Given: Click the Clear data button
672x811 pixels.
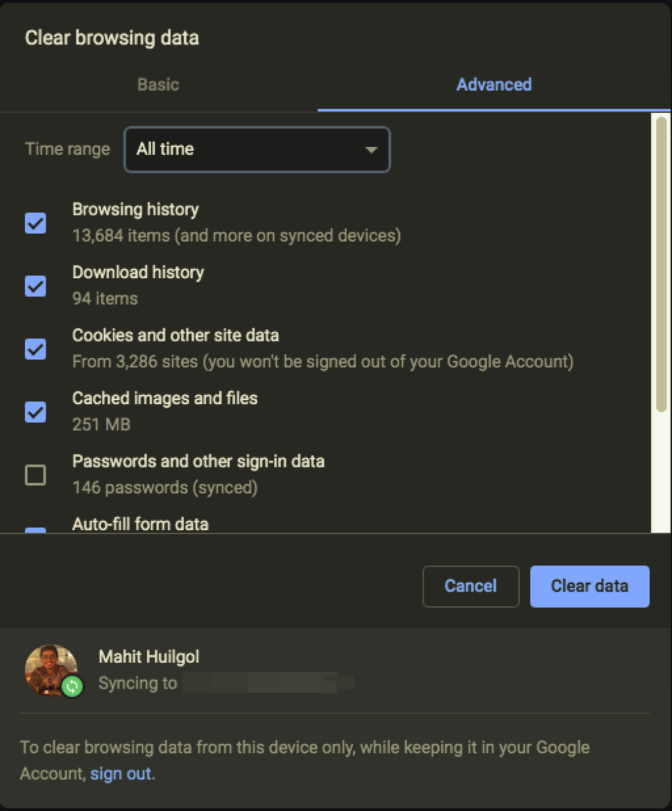Looking at the screenshot, I should tap(589, 586).
